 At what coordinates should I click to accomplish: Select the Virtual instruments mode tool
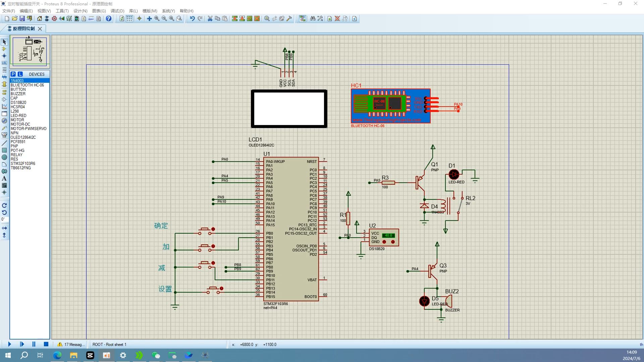coord(4,135)
